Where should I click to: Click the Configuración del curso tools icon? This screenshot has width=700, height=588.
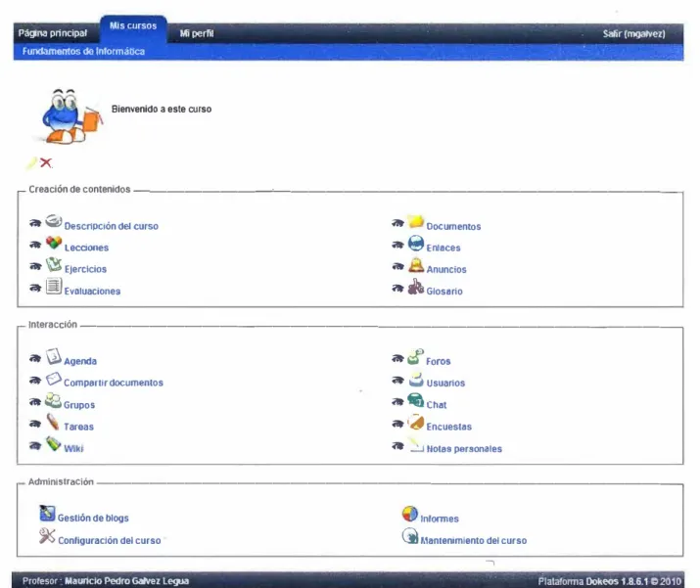[47, 536]
